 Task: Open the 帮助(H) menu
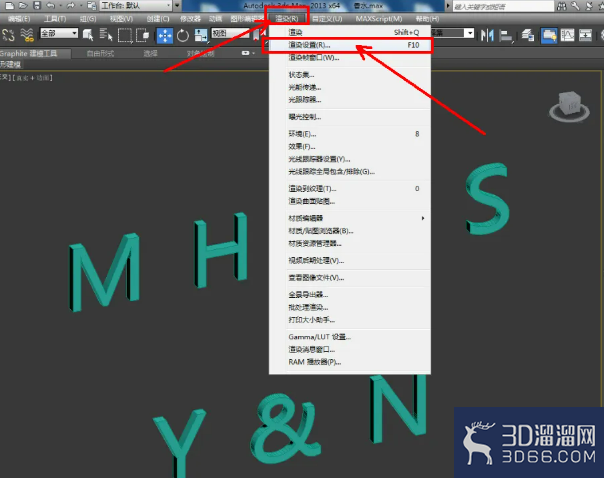click(x=427, y=18)
